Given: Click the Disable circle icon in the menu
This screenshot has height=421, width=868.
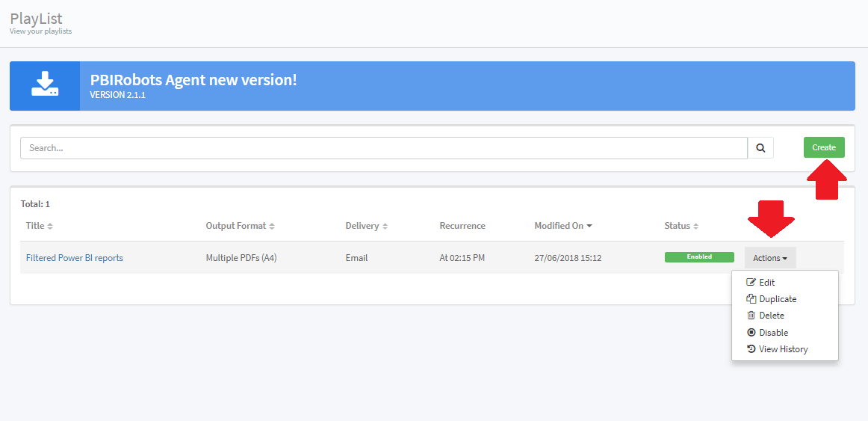Looking at the screenshot, I should pos(751,333).
